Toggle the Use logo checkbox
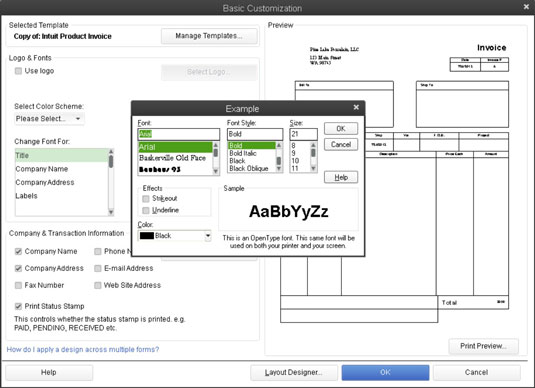535x388 pixels. coord(18,71)
